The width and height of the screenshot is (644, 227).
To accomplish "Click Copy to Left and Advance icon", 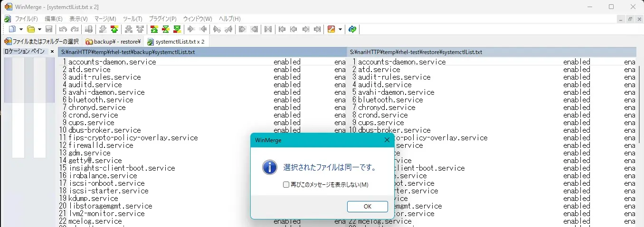I will point(228,29).
